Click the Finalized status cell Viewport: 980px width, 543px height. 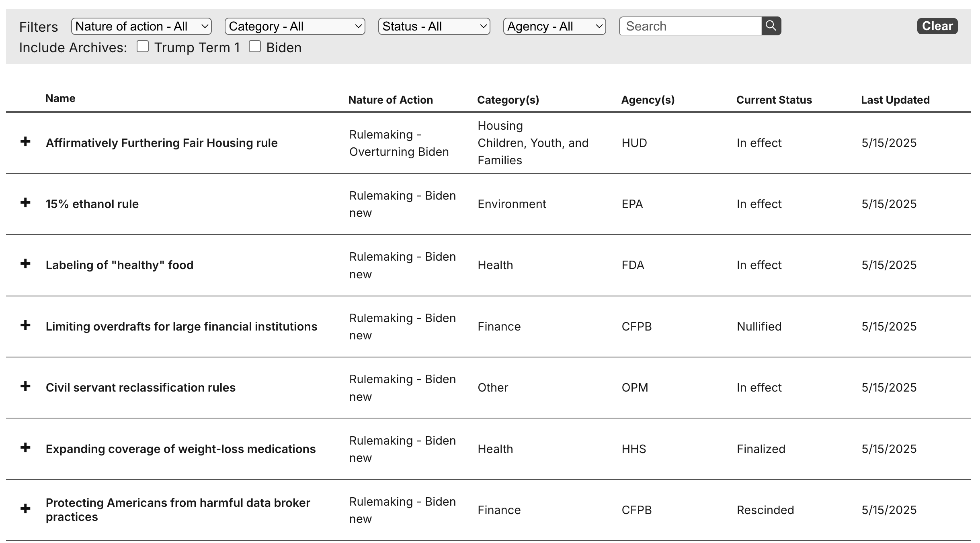click(x=761, y=449)
